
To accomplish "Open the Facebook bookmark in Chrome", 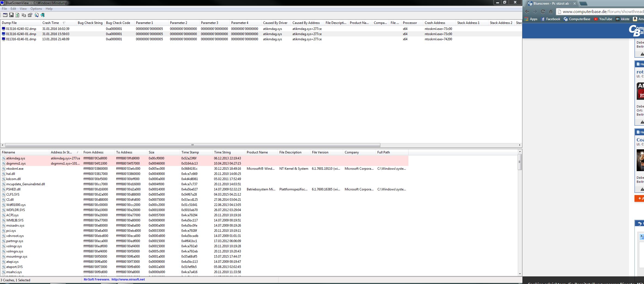I will point(551,19).
